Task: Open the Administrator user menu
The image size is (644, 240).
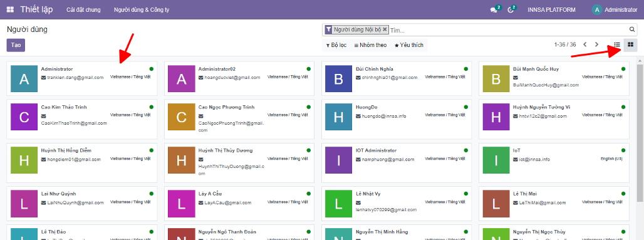Action: click(615, 10)
